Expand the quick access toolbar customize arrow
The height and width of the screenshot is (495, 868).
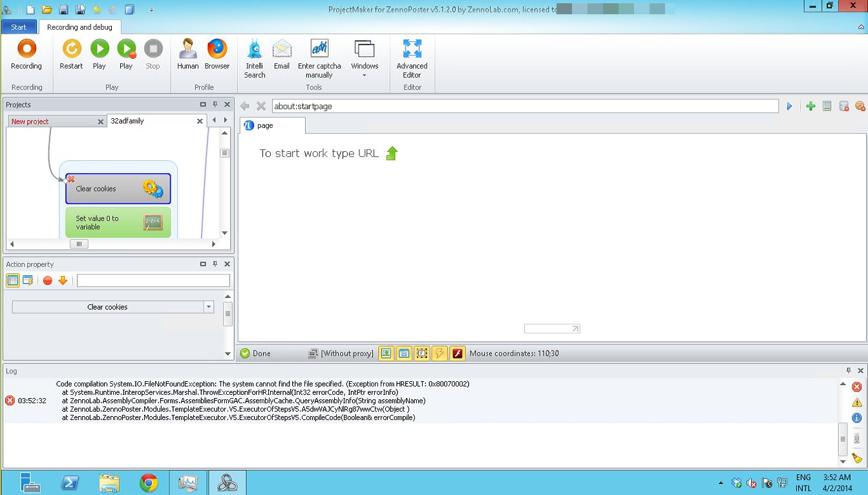point(151,10)
